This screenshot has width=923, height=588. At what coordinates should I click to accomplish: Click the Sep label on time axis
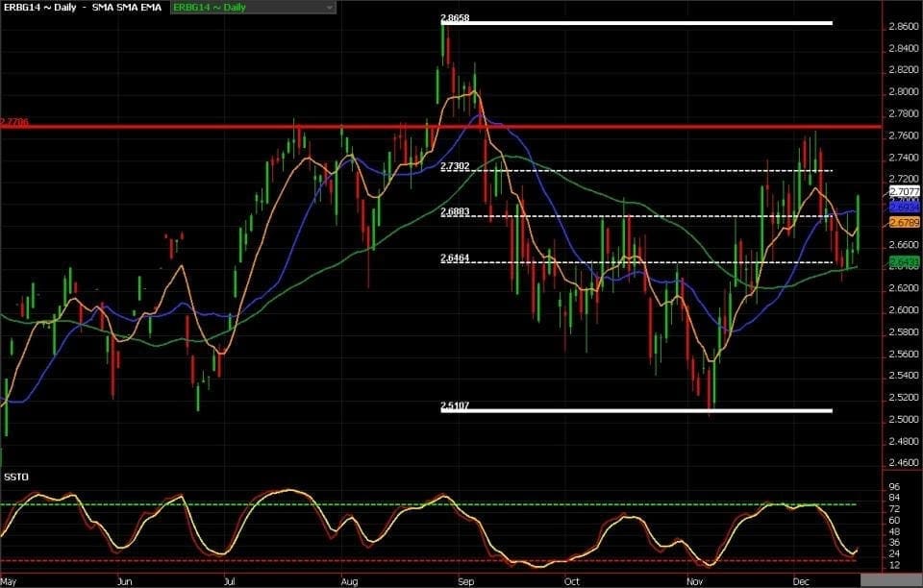point(465,581)
